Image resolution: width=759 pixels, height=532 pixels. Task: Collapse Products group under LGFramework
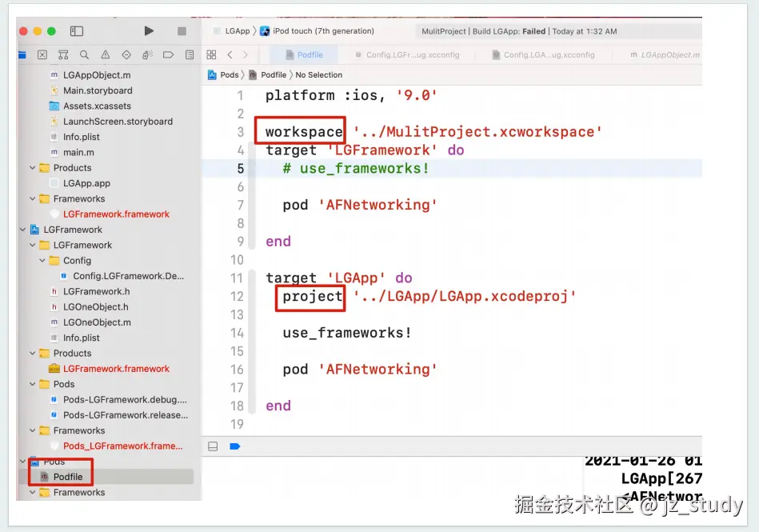tap(33, 354)
